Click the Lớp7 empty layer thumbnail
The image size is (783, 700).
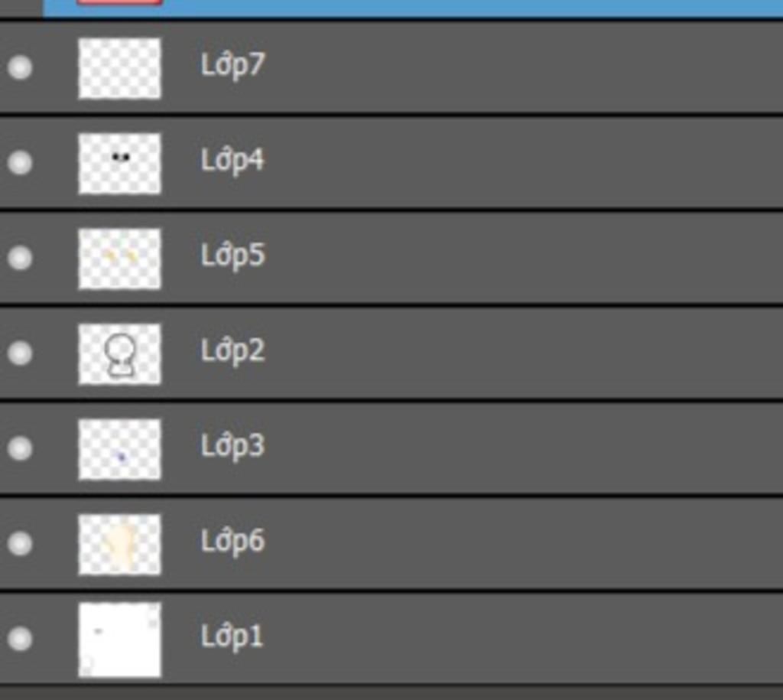point(120,68)
